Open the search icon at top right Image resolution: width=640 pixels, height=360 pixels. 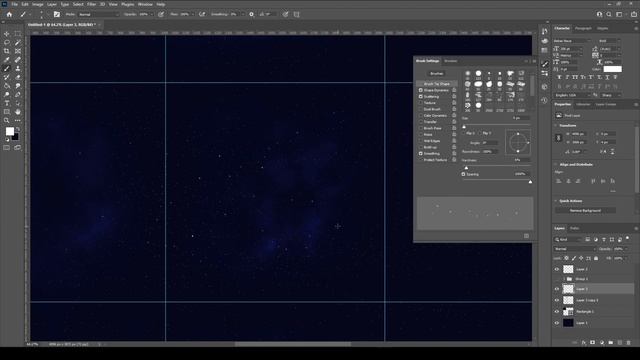click(x=609, y=14)
